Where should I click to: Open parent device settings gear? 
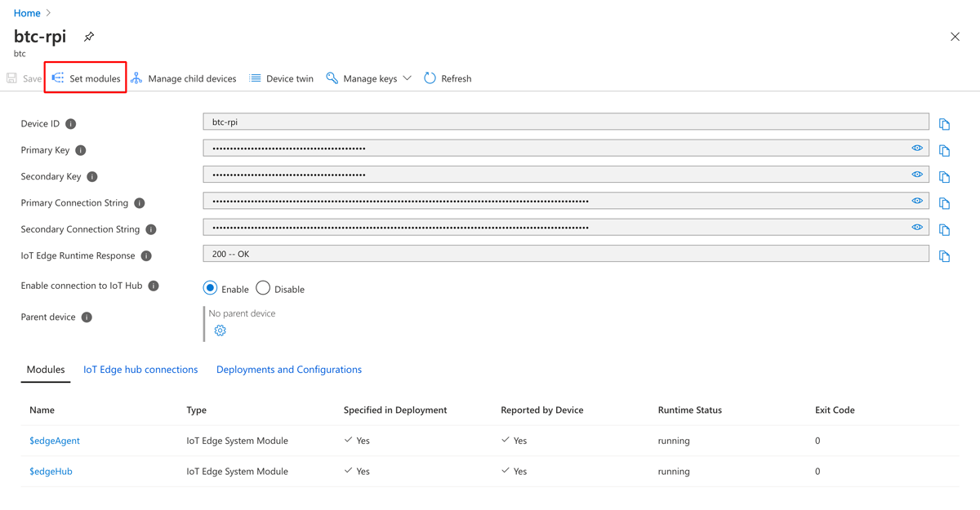[220, 330]
